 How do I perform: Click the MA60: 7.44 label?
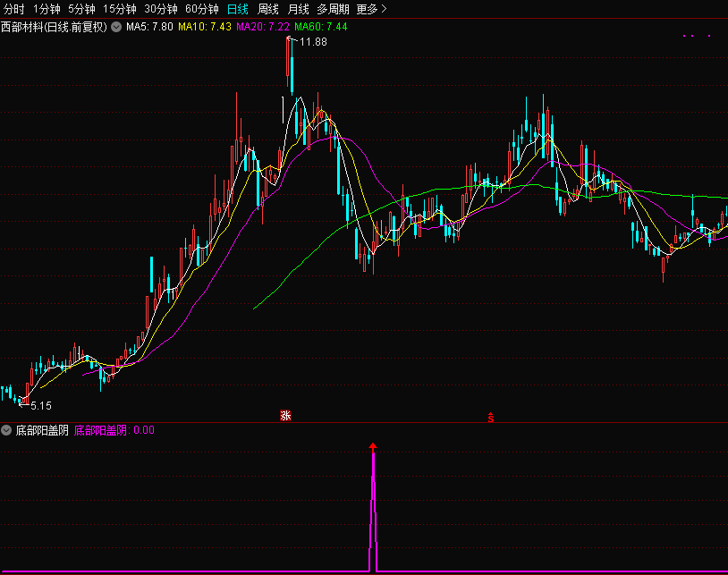(x=321, y=27)
